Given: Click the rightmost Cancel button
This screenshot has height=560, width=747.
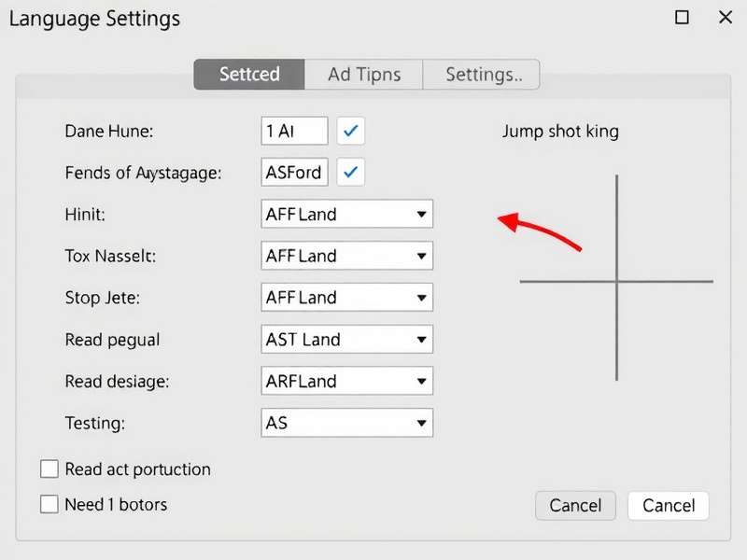Looking at the screenshot, I should [669, 505].
